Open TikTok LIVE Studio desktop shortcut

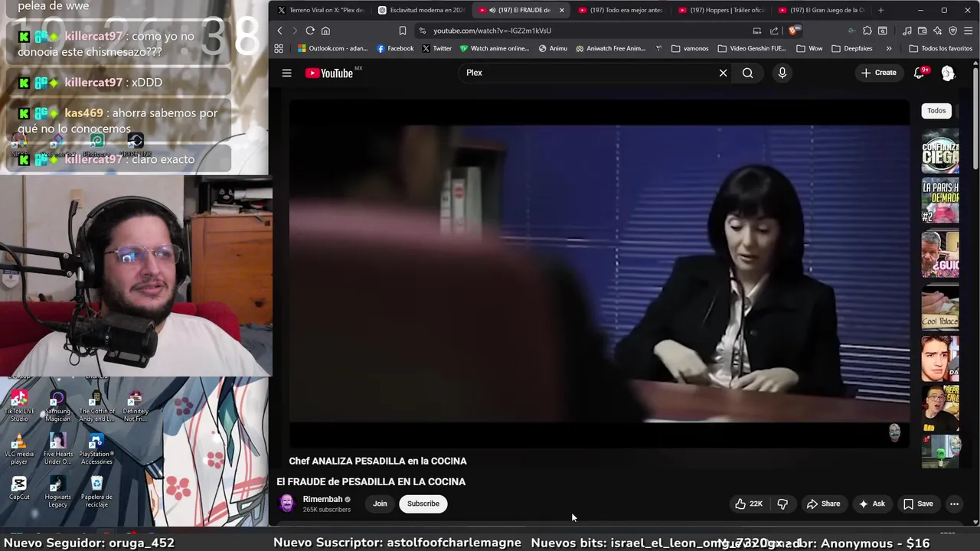pyautogui.click(x=19, y=406)
